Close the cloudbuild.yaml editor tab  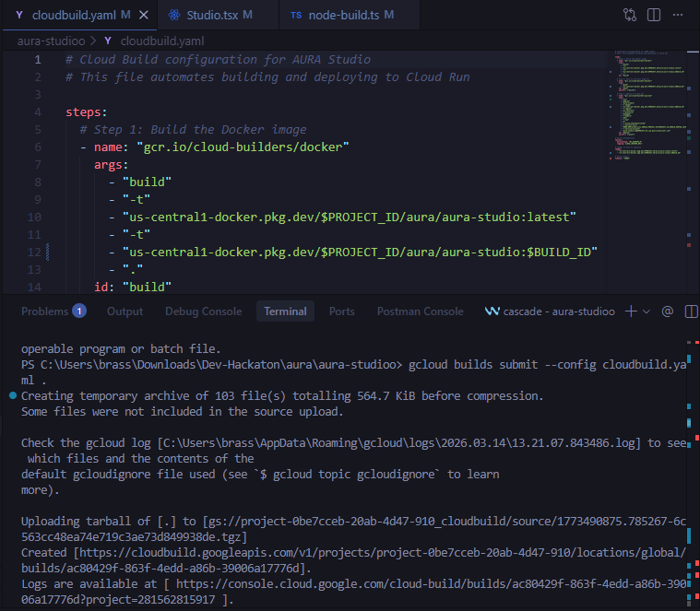[143, 15]
